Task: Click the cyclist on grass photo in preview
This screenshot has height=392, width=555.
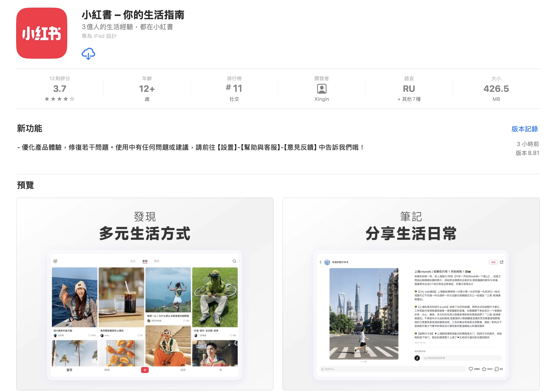Action: tap(215, 297)
